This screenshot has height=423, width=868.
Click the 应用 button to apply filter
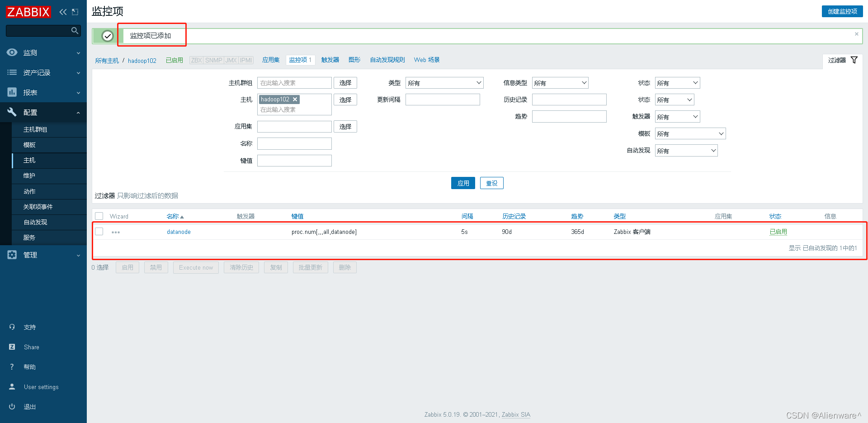[x=463, y=183]
